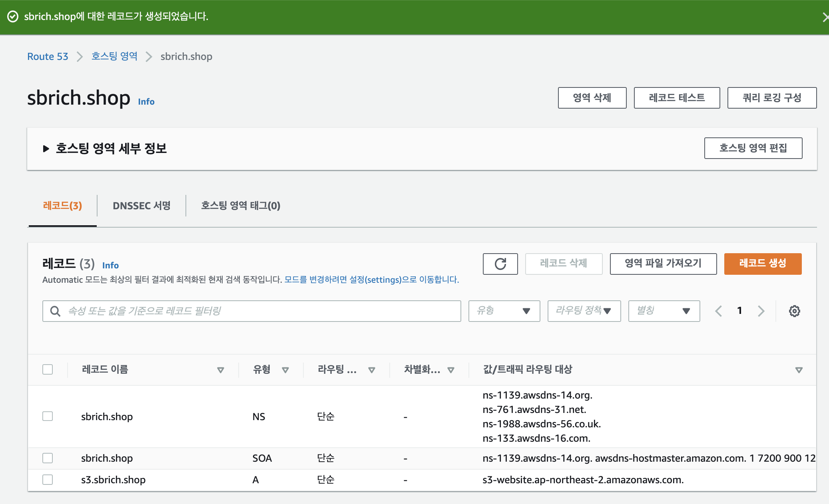This screenshot has height=504, width=829.
Task: Sort by 유형 type column arrow
Action: pos(285,370)
